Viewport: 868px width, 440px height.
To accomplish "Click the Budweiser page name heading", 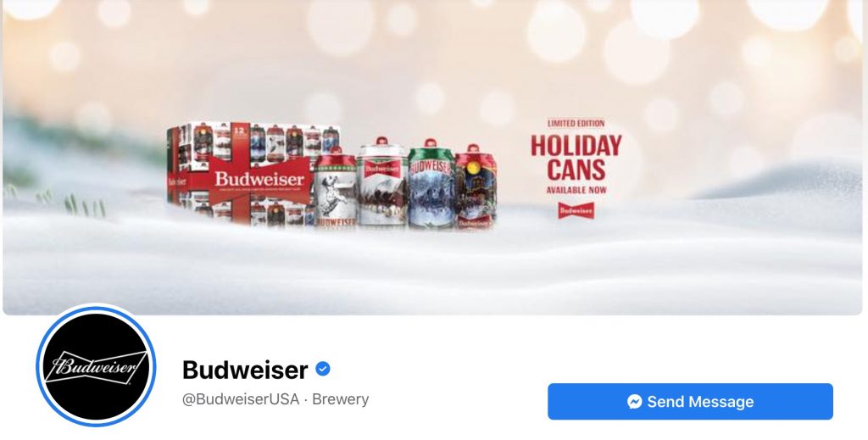I will point(245,370).
